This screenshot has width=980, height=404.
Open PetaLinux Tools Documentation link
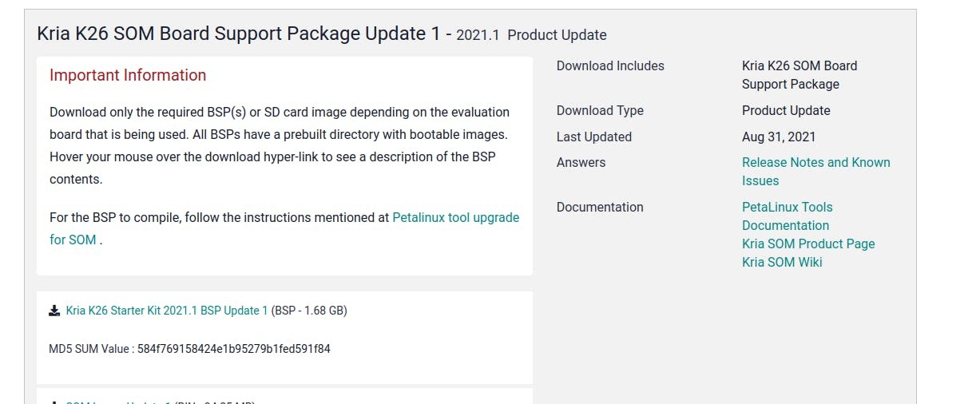click(x=787, y=216)
